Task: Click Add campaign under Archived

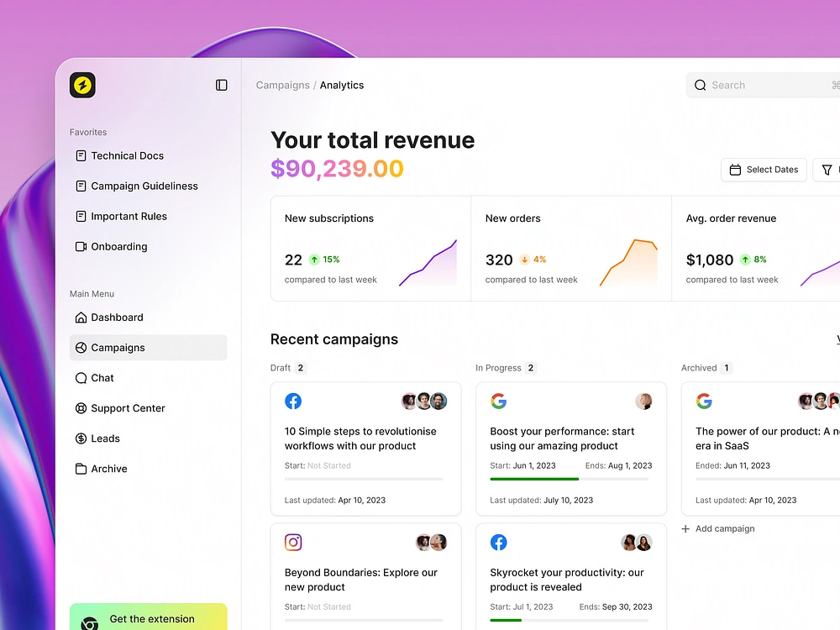Action: click(x=718, y=528)
